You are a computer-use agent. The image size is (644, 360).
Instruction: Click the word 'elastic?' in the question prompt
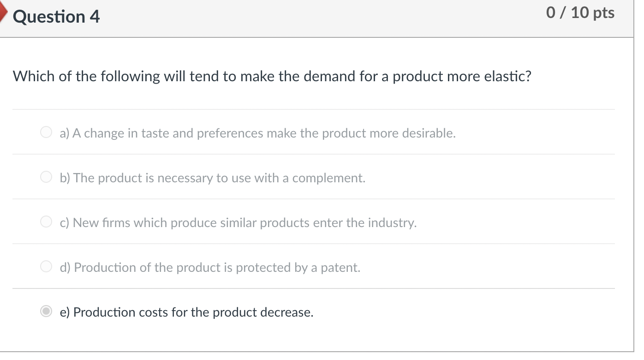point(508,76)
